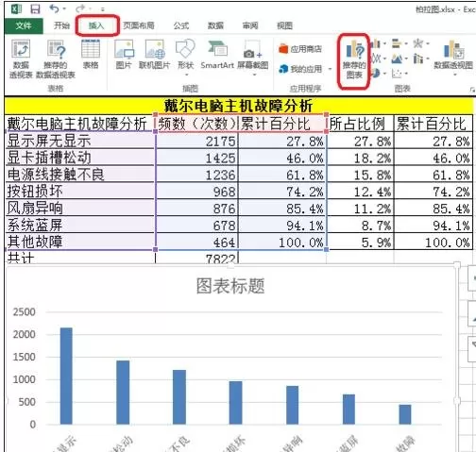Go to the 页面布局 (Page Layout) tab

pos(138,25)
